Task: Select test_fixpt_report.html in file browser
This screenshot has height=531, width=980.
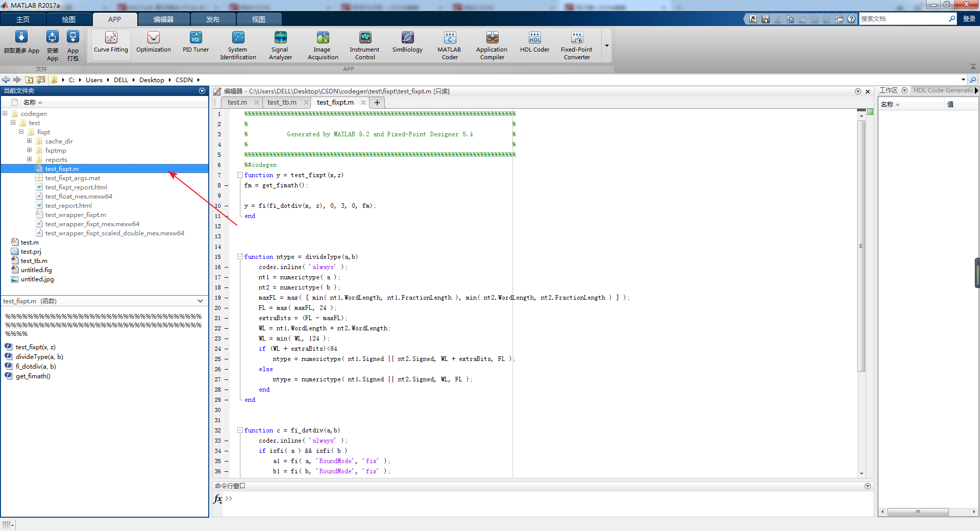Action: click(76, 187)
